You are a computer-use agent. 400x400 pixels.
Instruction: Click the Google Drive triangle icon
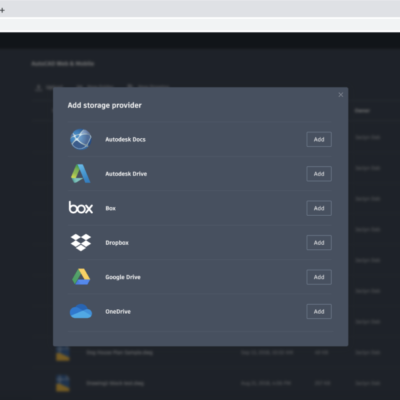pos(81,277)
